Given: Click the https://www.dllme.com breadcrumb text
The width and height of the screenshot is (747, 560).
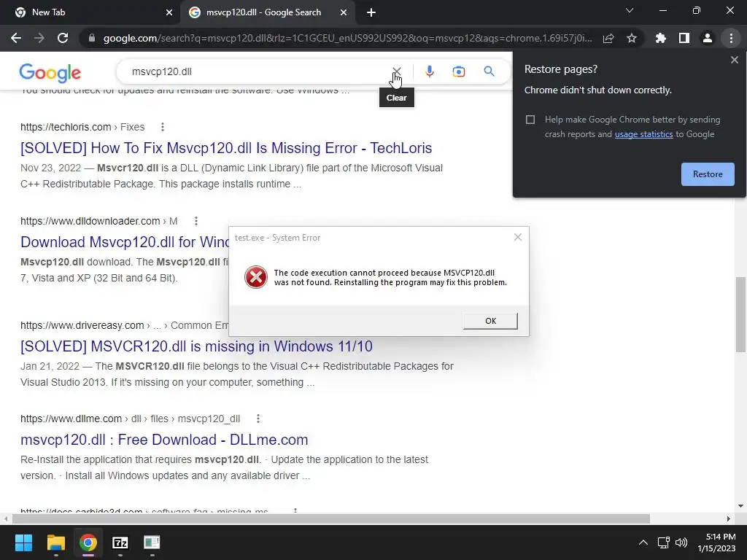Looking at the screenshot, I should pos(71,419).
